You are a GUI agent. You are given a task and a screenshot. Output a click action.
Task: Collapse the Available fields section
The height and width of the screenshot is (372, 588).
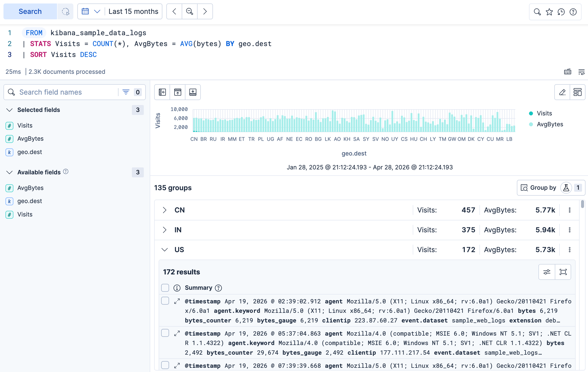(x=9, y=172)
